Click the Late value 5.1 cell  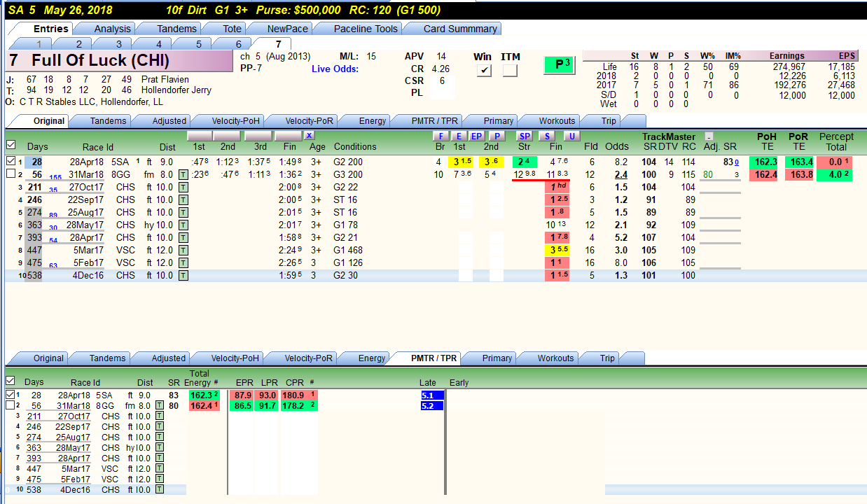click(x=432, y=395)
